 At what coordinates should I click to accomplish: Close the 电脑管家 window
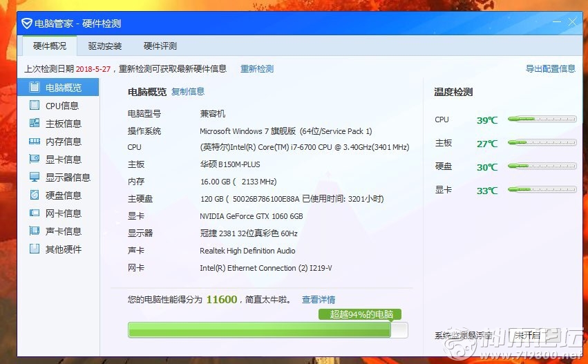[x=572, y=22]
